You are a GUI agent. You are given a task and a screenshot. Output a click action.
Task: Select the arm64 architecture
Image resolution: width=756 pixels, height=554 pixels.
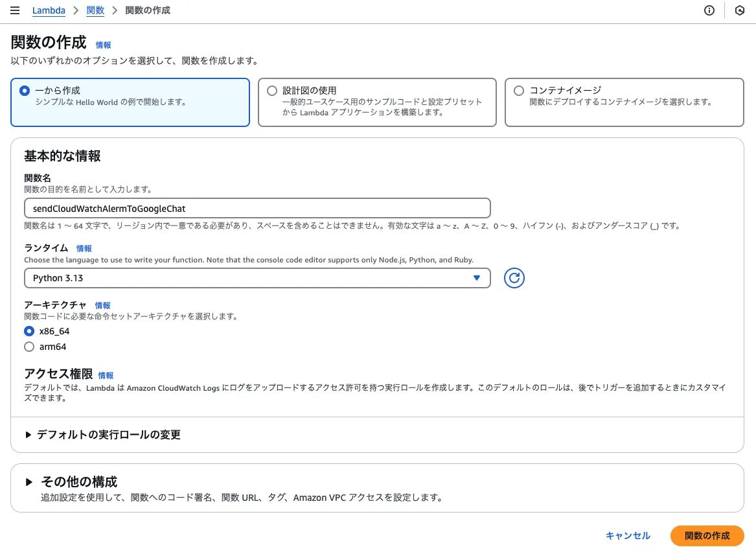click(x=29, y=347)
